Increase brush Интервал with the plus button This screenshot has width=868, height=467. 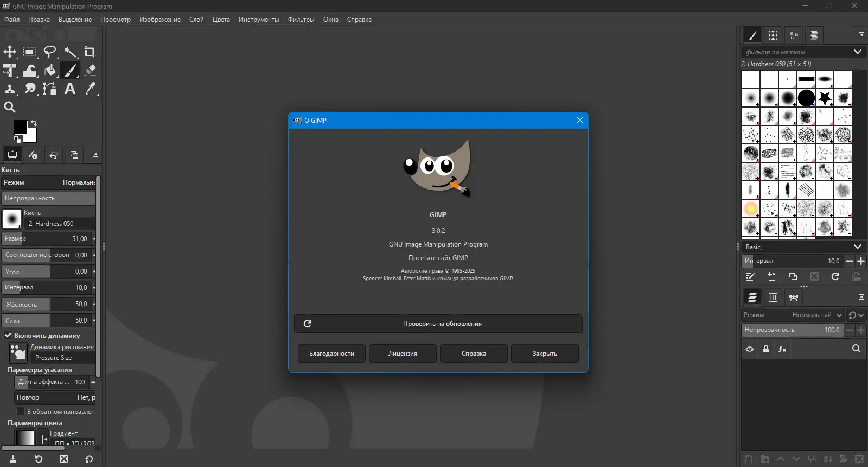click(x=861, y=261)
